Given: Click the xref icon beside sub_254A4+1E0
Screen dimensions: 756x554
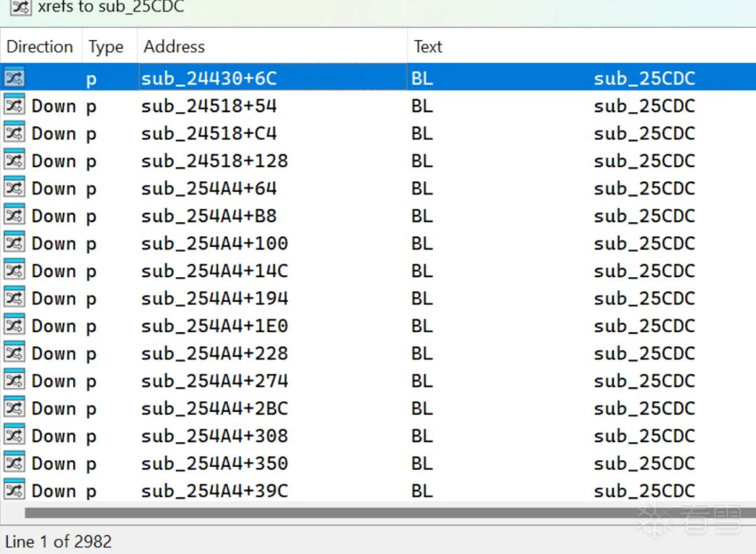Looking at the screenshot, I should tap(14, 325).
